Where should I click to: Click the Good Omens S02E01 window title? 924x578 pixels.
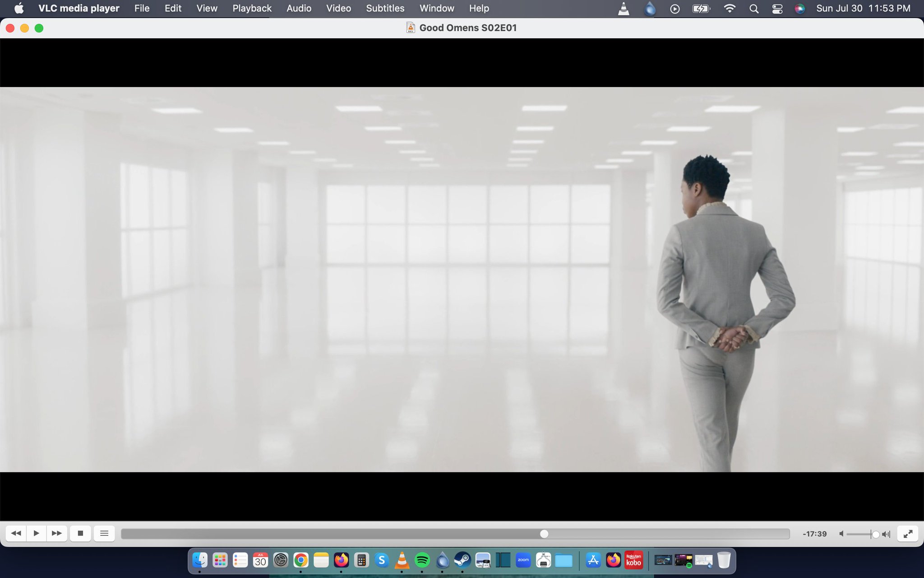pos(468,28)
